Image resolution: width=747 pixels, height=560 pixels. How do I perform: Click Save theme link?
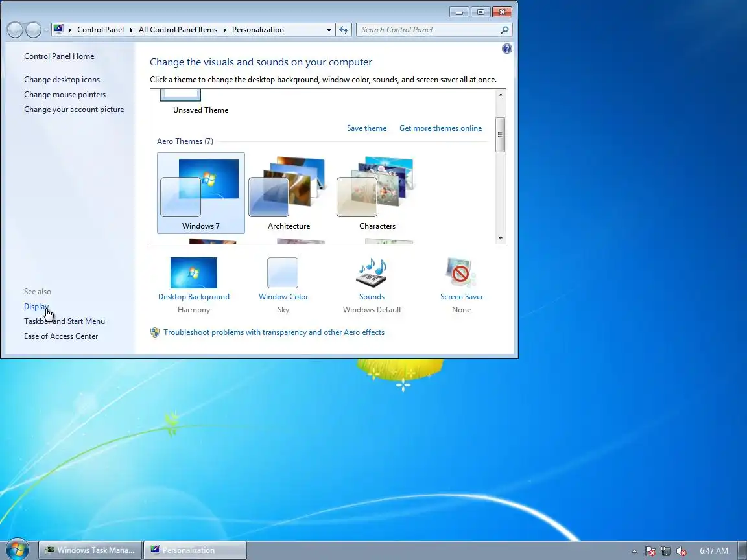pyautogui.click(x=366, y=128)
